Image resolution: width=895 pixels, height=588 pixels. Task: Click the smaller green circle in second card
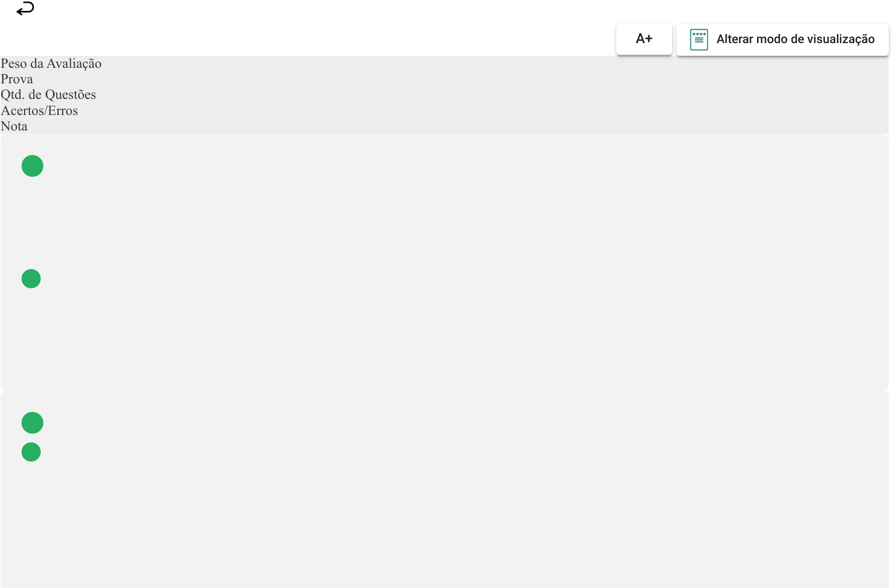tap(31, 452)
